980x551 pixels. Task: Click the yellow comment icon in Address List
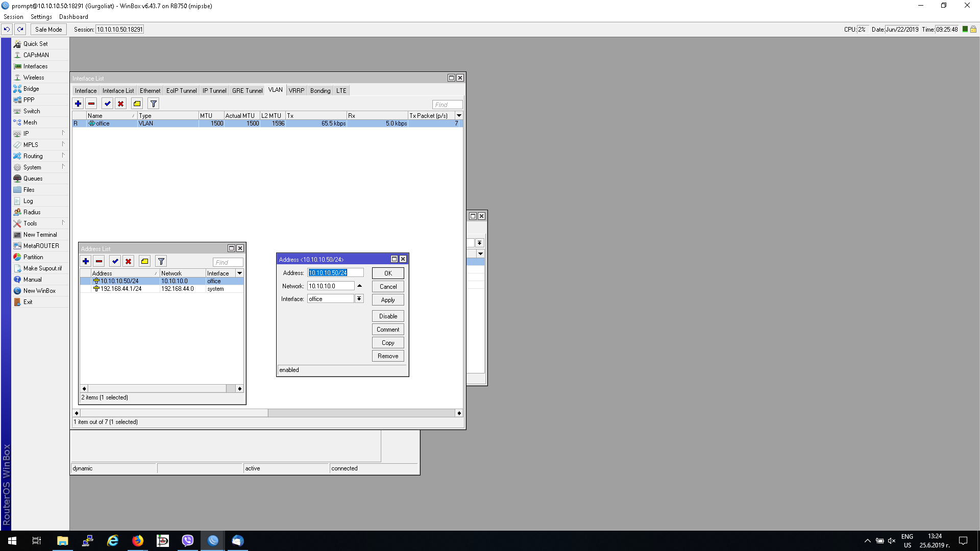click(x=145, y=261)
